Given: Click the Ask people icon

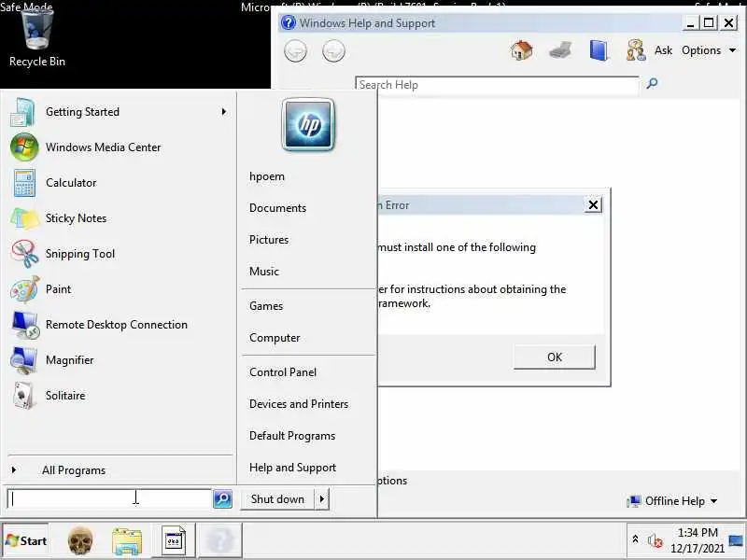Looking at the screenshot, I should (x=636, y=50).
